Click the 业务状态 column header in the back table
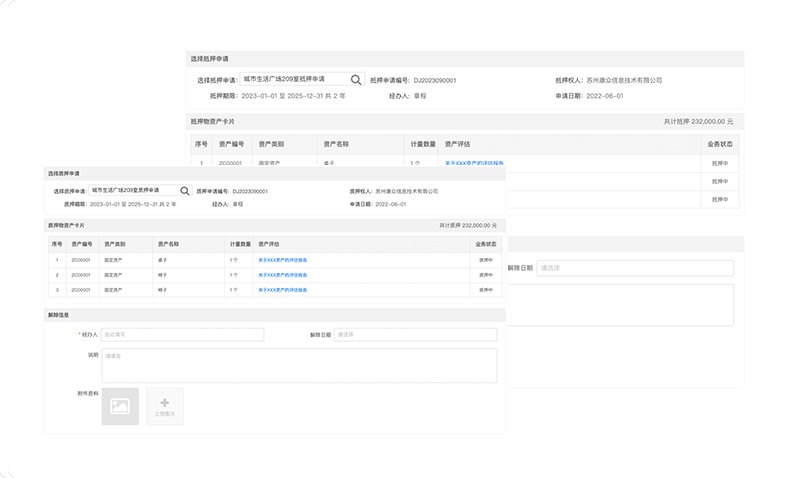Screen dimensions: 803x478 [x=720, y=144]
